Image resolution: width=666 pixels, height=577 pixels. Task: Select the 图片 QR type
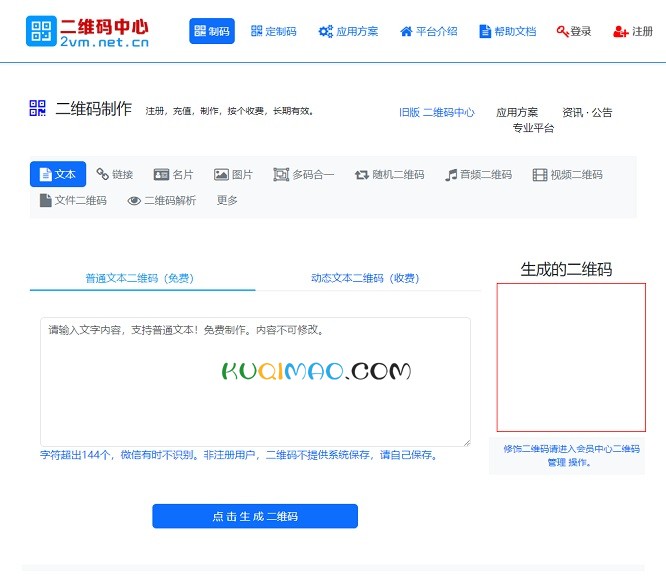tap(233, 174)
